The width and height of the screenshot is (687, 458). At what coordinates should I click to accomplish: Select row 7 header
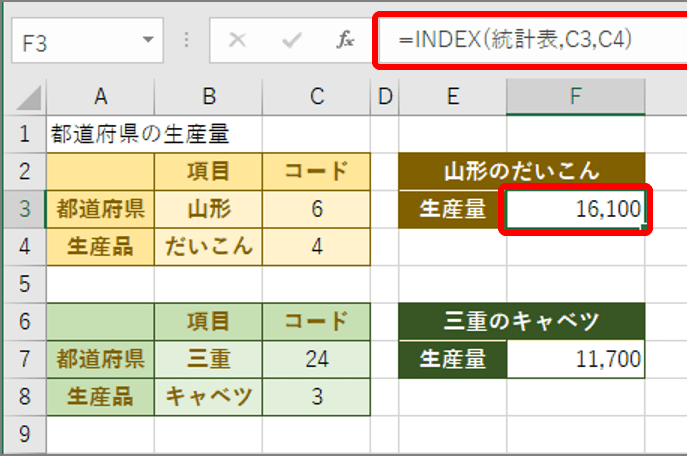(25, 359)
